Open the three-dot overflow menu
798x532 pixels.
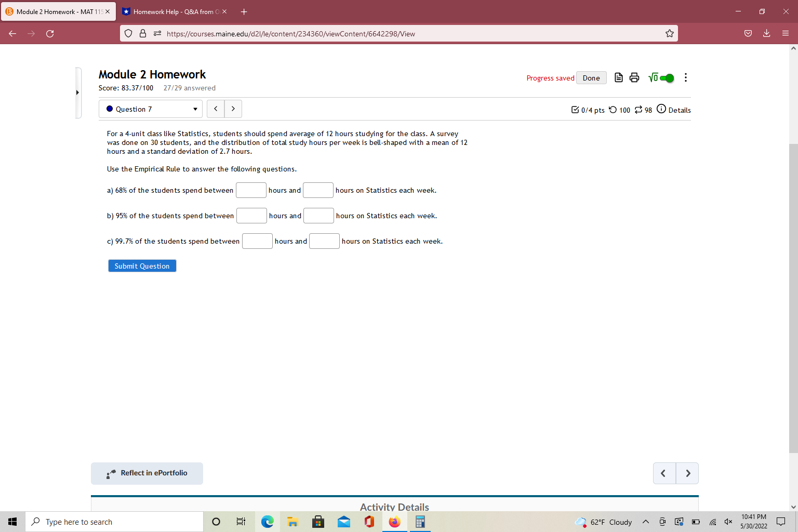point(685,77)
